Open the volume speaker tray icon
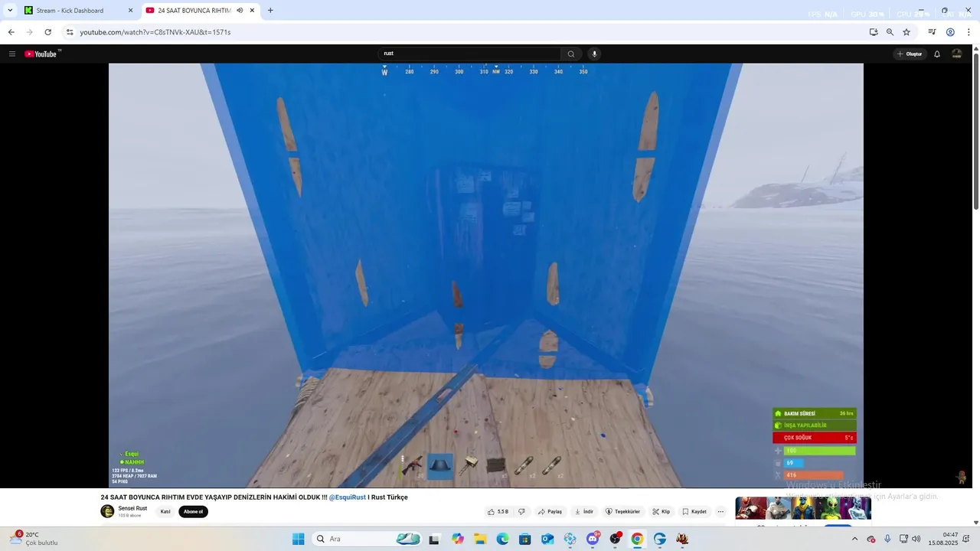This screenshot has width=980, height=551. (x=916, y=539)
